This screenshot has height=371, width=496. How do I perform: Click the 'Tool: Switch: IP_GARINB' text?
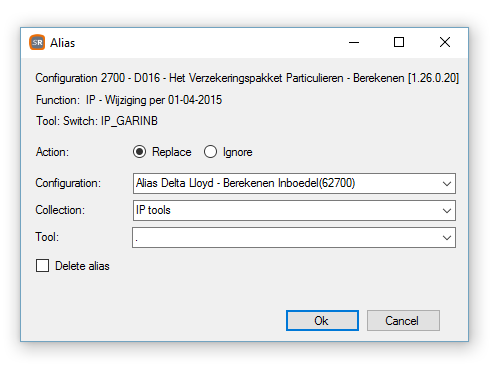coord(97,121)
